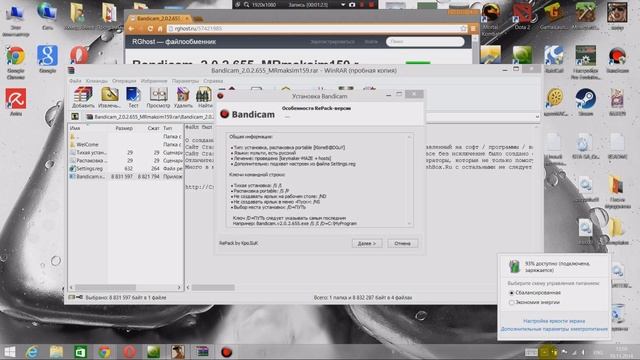Viewport: 640px width, 360px height.
Task: Click installer info box vertical scrollbar
Action: (409, 180)
